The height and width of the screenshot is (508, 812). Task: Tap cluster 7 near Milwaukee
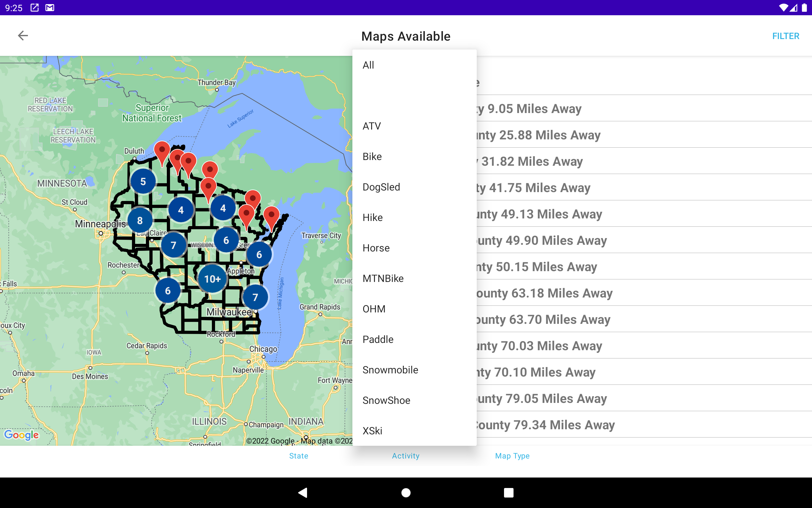tap(255, 297)
